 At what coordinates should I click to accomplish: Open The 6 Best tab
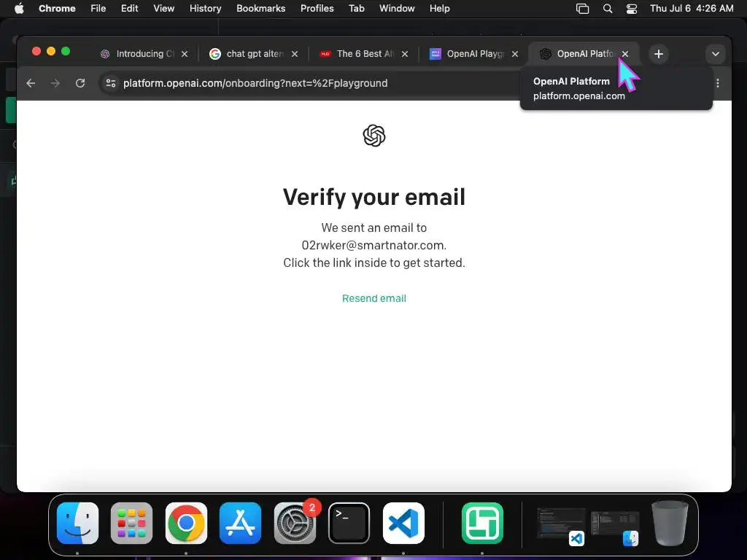point(365,54)
